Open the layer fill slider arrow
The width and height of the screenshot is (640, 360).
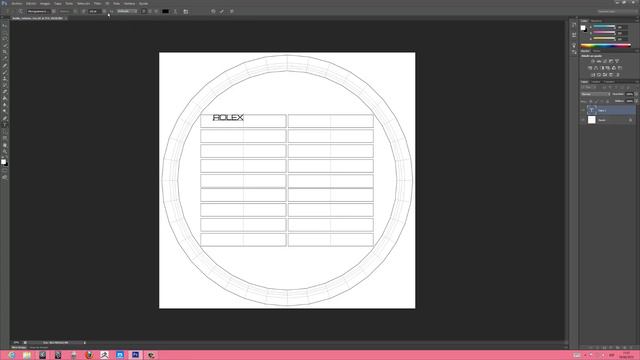coord(636,101)
